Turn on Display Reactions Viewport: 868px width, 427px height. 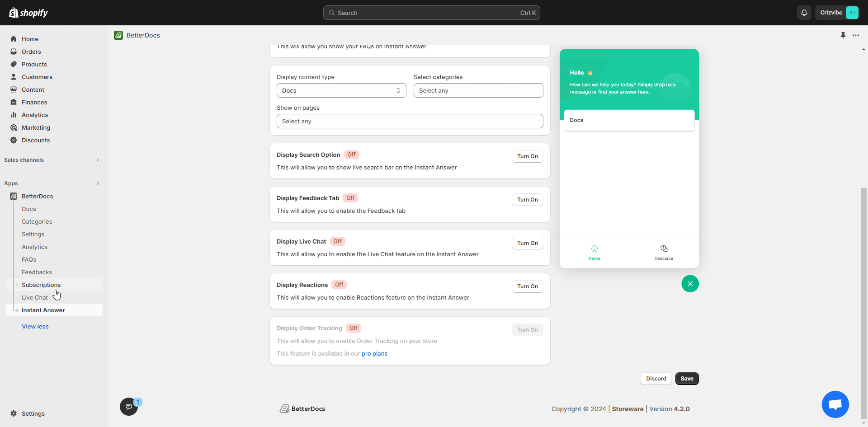coord(527,286)
